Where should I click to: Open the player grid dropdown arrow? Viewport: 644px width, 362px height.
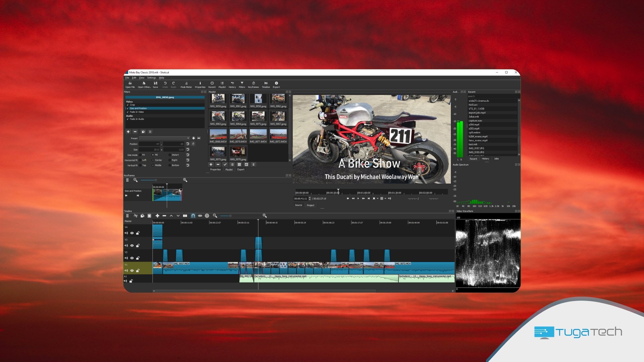tap(385, 198)
